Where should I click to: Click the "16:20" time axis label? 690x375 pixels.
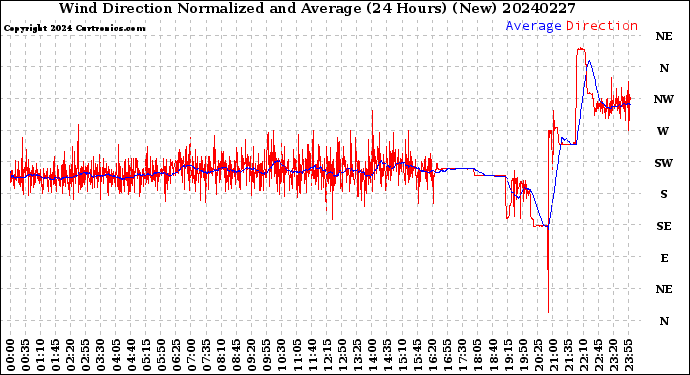pos(433,355)
